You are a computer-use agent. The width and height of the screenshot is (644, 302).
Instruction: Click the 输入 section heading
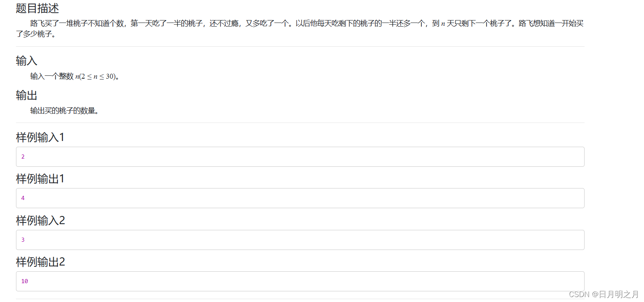(x=27, y=61)
